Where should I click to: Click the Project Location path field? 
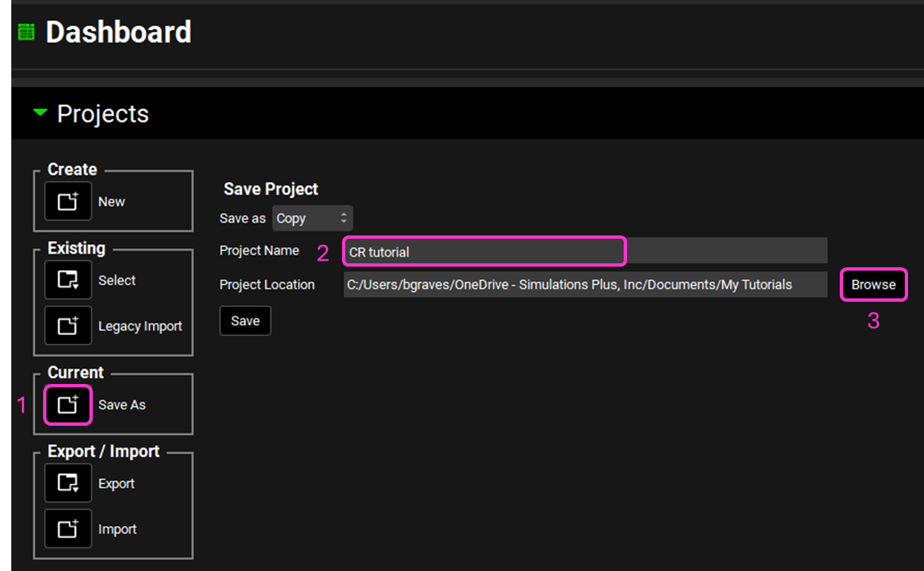[x=585, y=285]
